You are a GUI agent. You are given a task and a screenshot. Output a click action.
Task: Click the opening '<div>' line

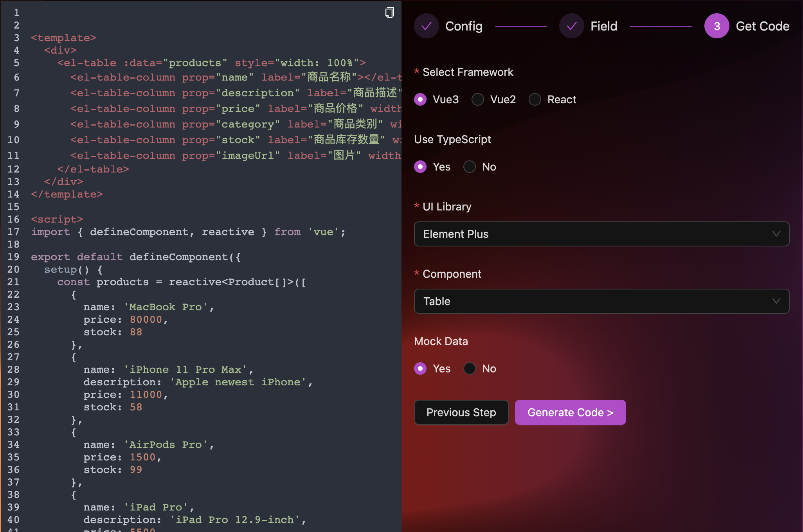tap(60, 50)
